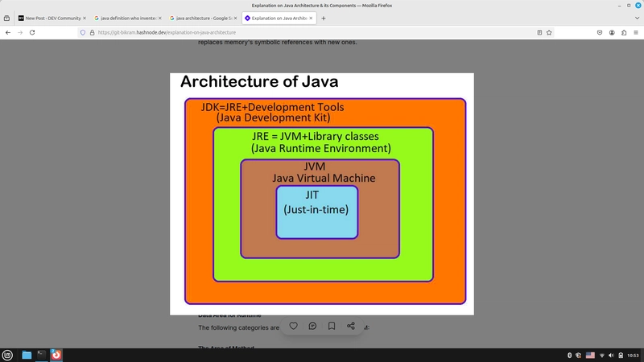Go back to the previous page
This screenshot has height=362, width=644.
point(8,32)
